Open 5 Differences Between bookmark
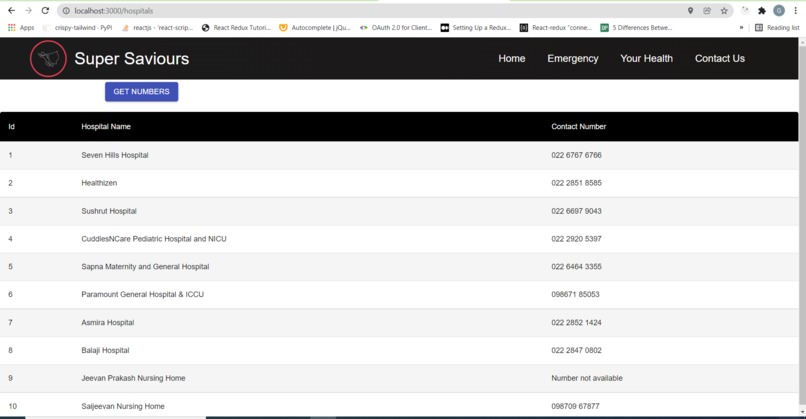Image resolution: width=806 pixels, height=419 pixels. click(x=636, y=28)
